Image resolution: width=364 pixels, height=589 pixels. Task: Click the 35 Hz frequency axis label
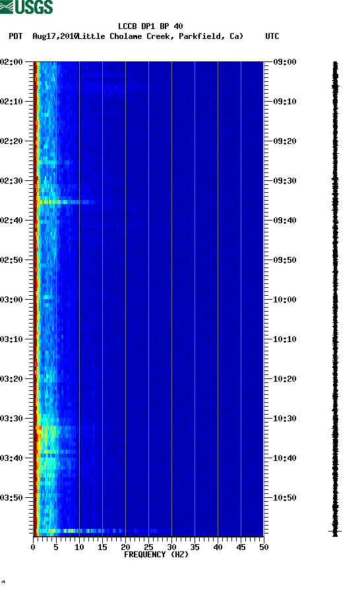[195, 547]
